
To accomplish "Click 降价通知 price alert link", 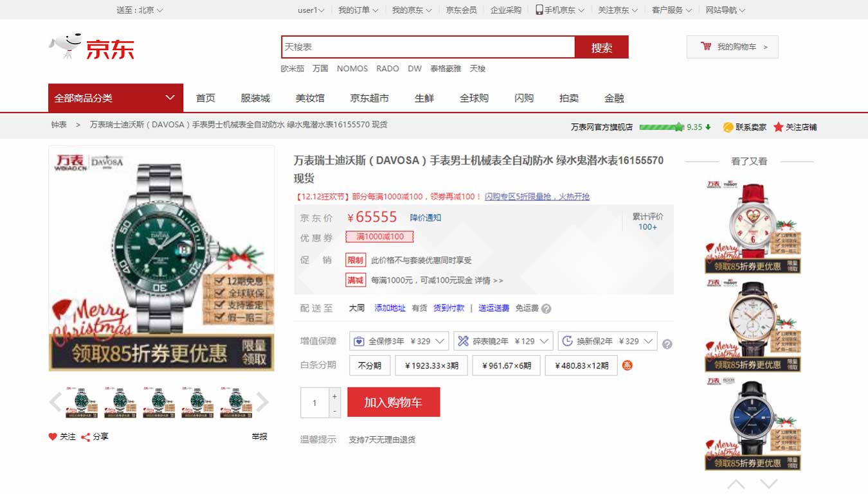I will coord(426,218).
